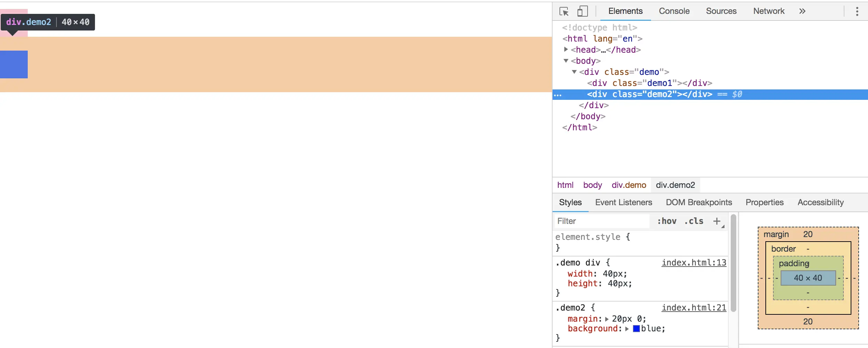This screenshot has height=348, width=868.
Task: Click the Styles pane vertical scrollbar
Action: pyautogui.click(x=733, y=263)
